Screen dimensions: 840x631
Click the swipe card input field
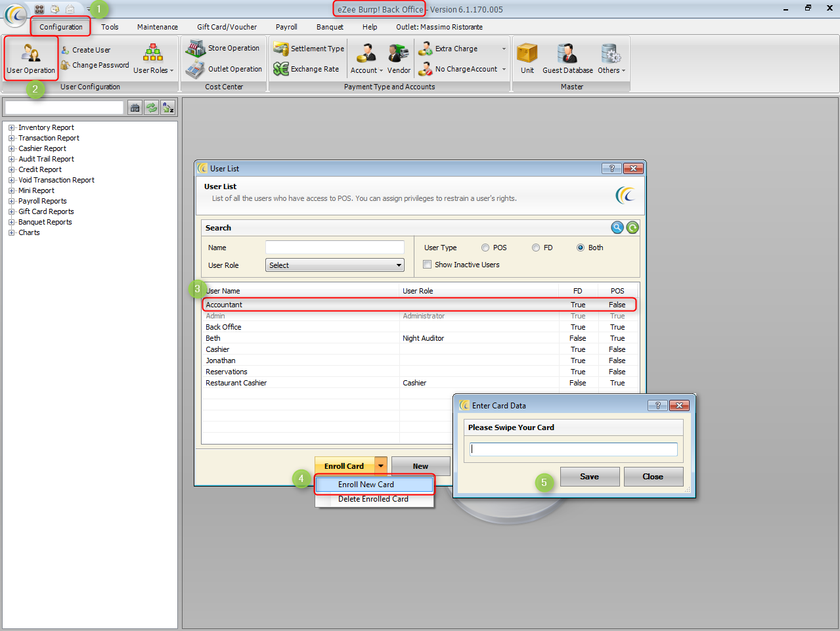[x=574, y=449]
